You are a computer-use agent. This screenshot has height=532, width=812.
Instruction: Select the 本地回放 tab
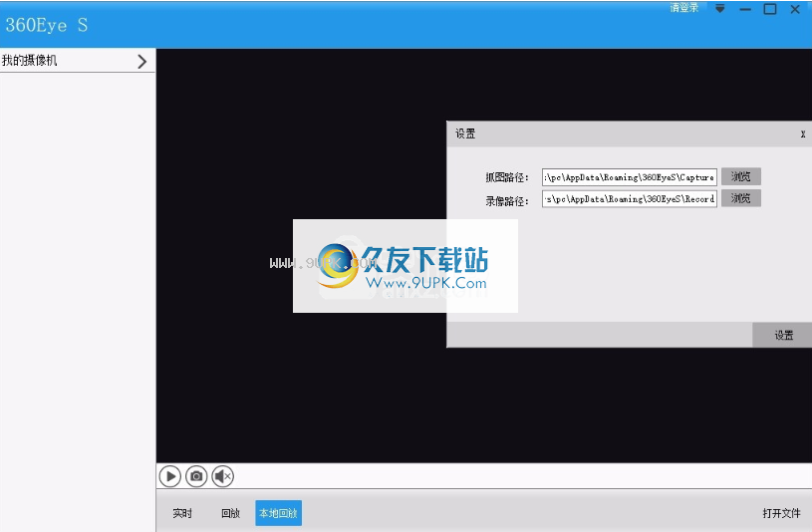[x=279, y=513]
